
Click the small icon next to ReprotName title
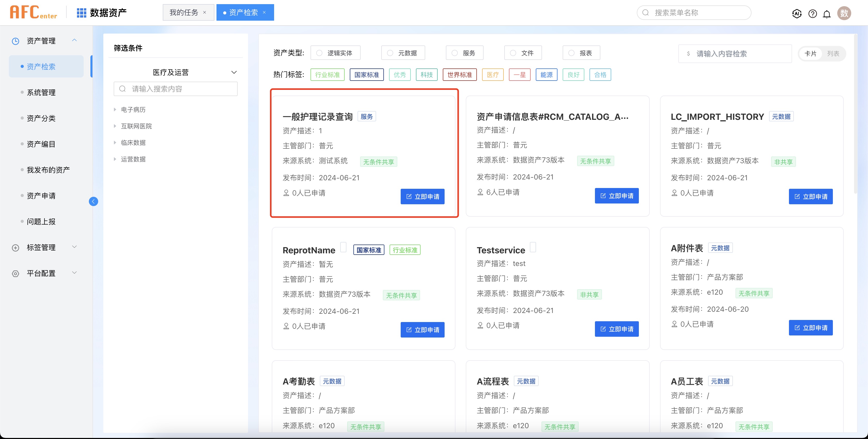click(343, 247)
